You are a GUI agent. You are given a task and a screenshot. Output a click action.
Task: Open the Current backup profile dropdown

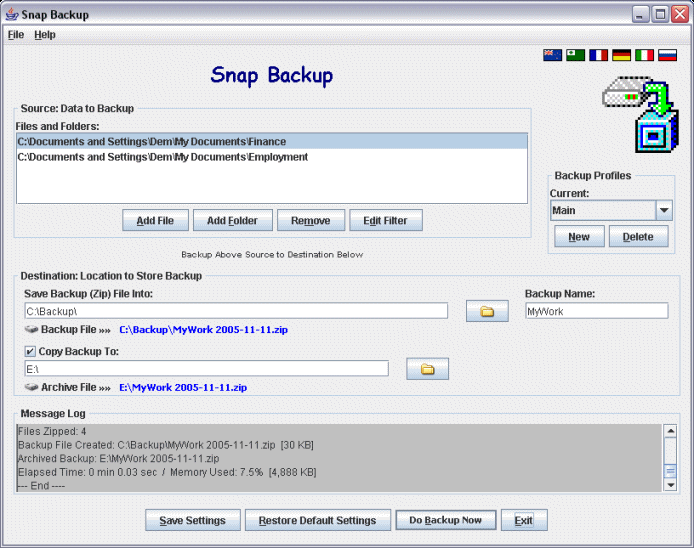pos(664,210)
